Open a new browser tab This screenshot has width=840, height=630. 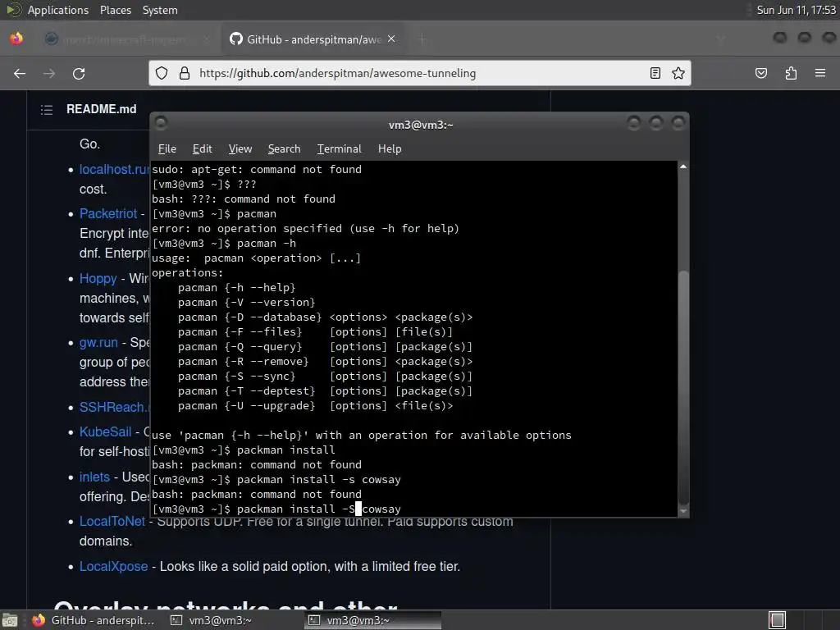[x=422, y=39]
